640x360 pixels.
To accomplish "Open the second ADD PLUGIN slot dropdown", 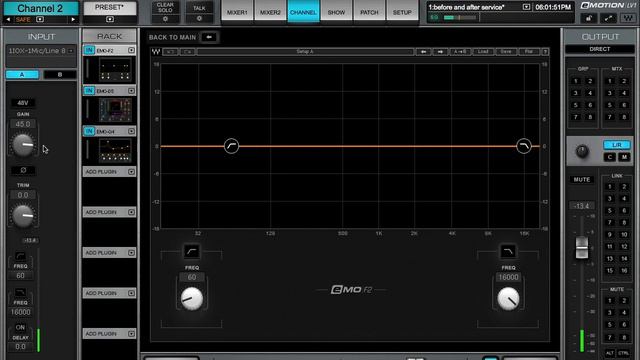I will point(131,212).
